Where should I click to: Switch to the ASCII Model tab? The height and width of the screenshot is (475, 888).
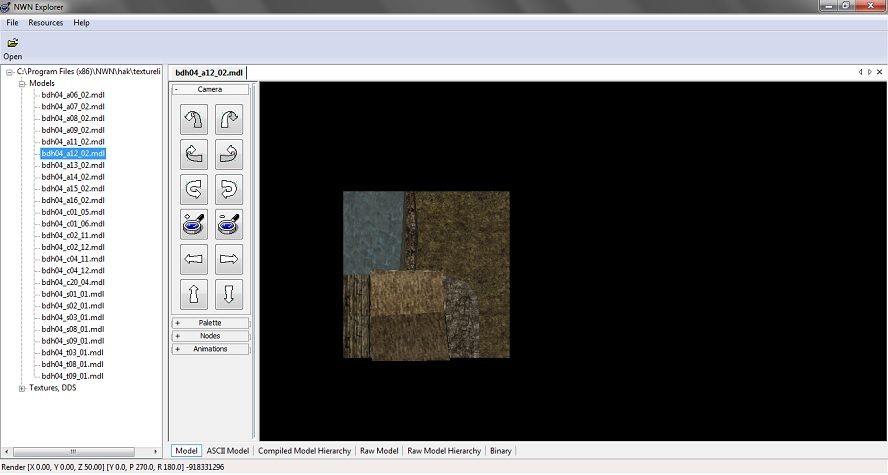pos(228,451)
